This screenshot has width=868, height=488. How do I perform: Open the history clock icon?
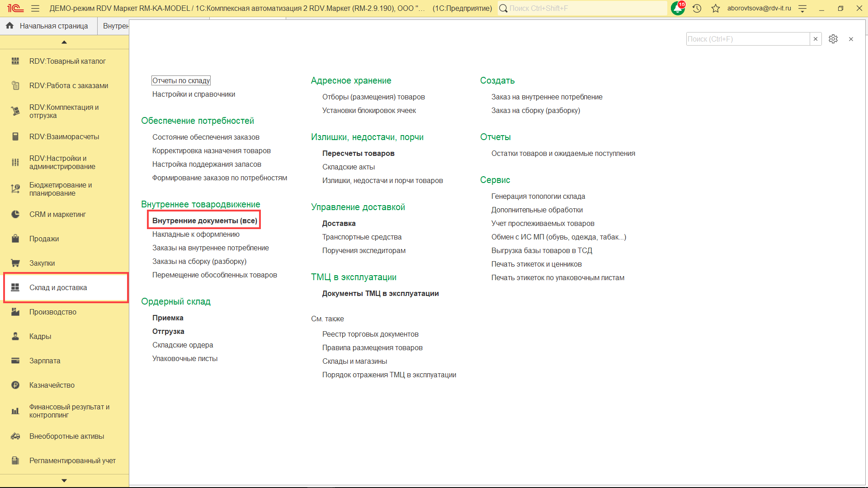pyautogui.click(x=697, y=9)
